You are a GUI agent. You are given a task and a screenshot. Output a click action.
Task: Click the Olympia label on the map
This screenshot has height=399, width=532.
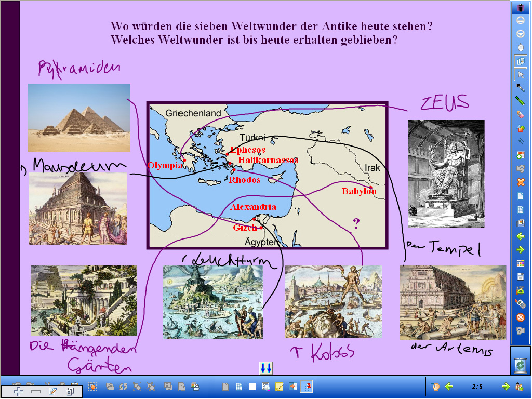(x=165, y=166)
